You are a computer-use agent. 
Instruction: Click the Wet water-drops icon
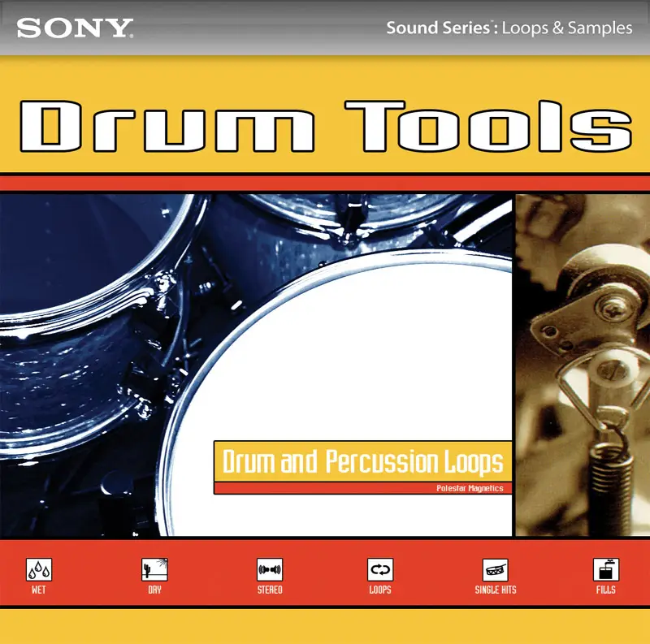[39, 569]
